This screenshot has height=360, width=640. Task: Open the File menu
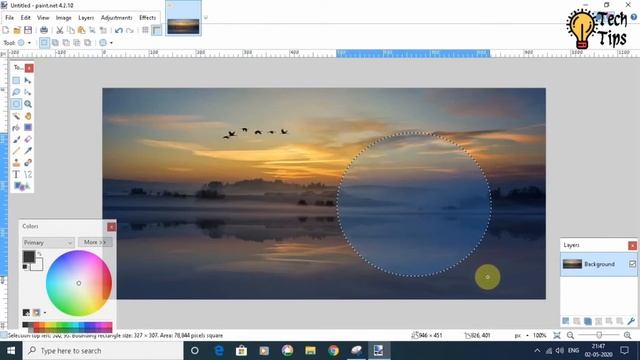pos(9,18)
